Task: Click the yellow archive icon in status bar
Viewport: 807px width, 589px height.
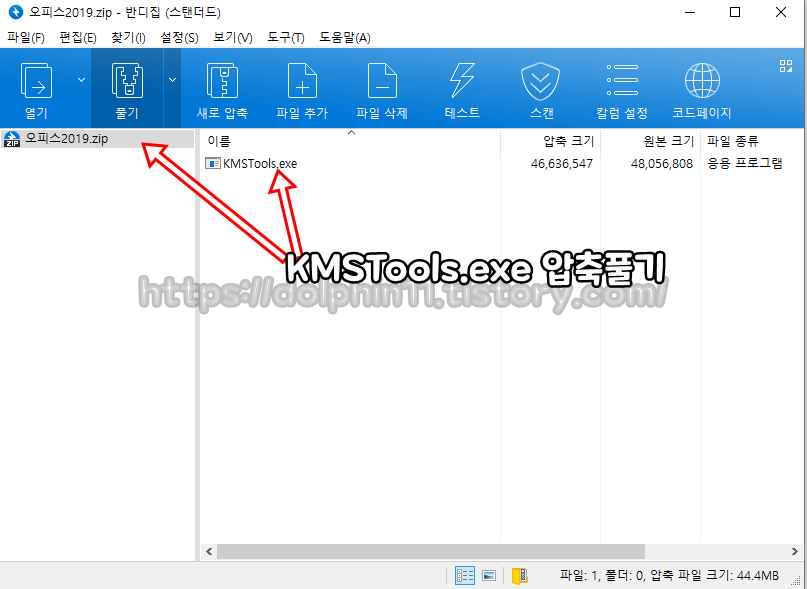Action: coord(519,575)
